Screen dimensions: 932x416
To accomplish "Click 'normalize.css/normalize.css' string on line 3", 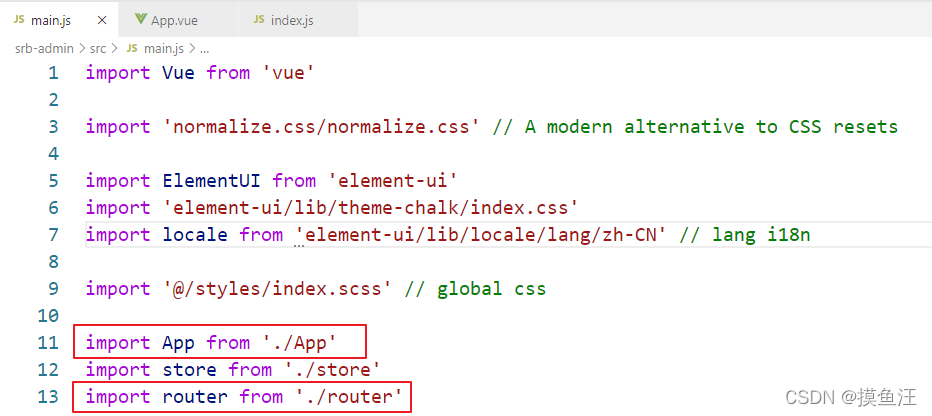I will [x=321, y=127].
